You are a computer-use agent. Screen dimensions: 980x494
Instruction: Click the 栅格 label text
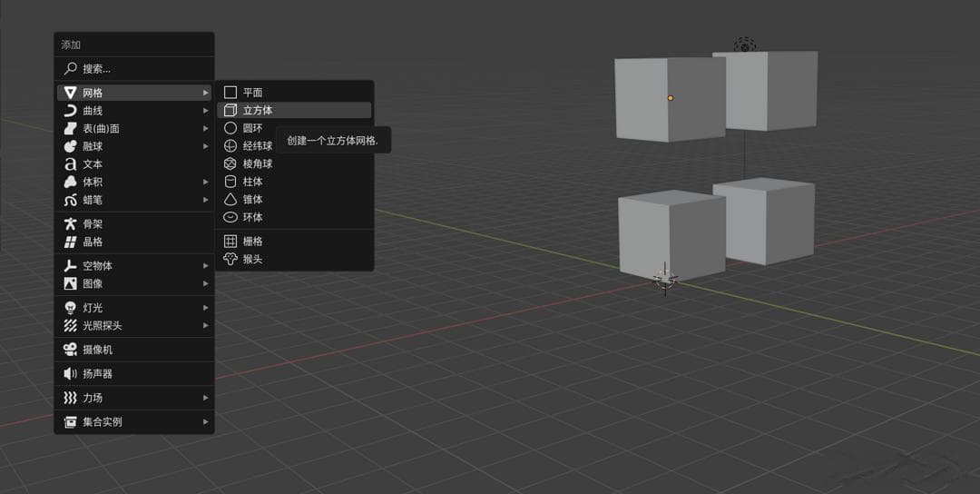tap(252, 242)
